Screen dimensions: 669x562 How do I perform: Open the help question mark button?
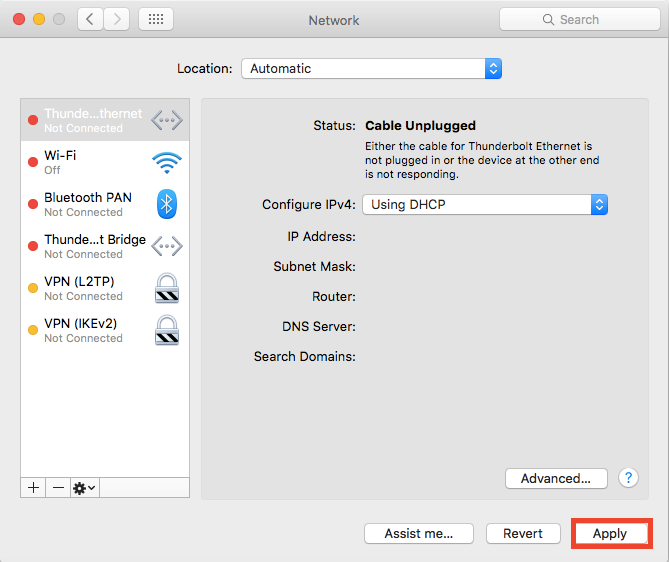[628, 478]
